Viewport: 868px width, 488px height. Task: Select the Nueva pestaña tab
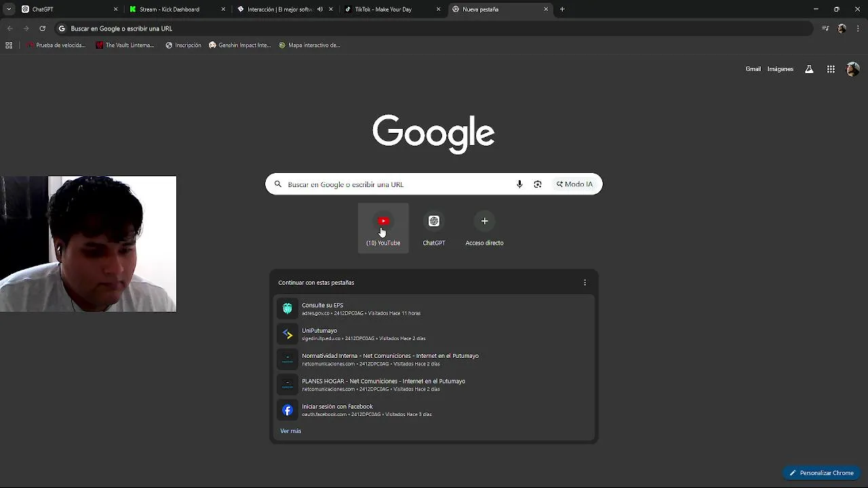click(x=500, y=9)
